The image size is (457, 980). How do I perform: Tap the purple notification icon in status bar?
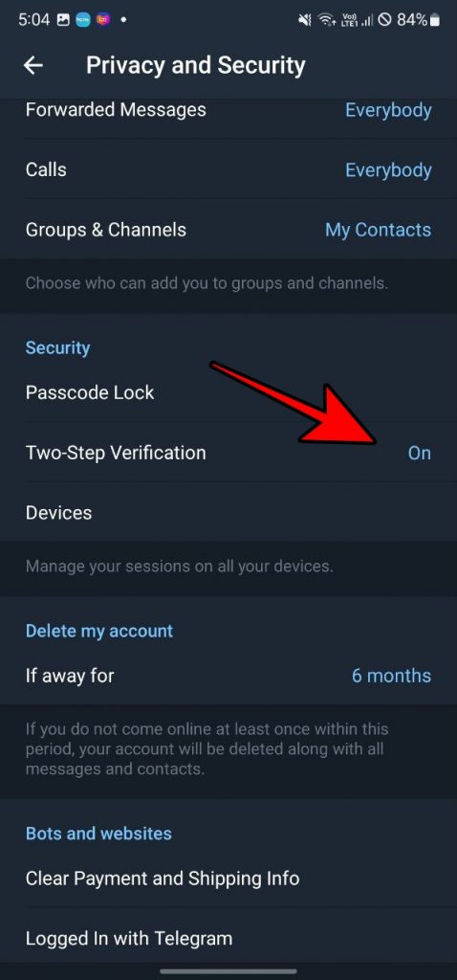(103, 20)
